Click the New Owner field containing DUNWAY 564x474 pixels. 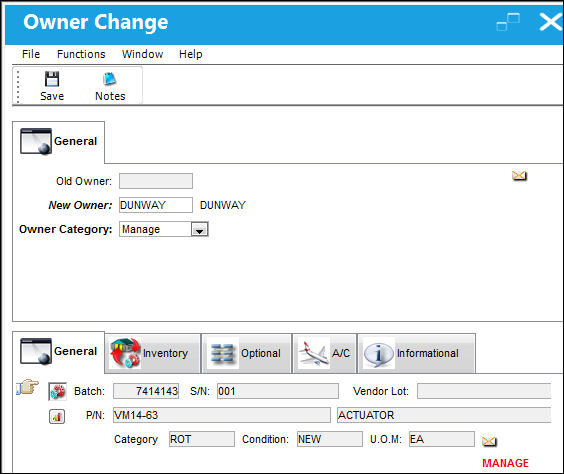coord(156,205)
